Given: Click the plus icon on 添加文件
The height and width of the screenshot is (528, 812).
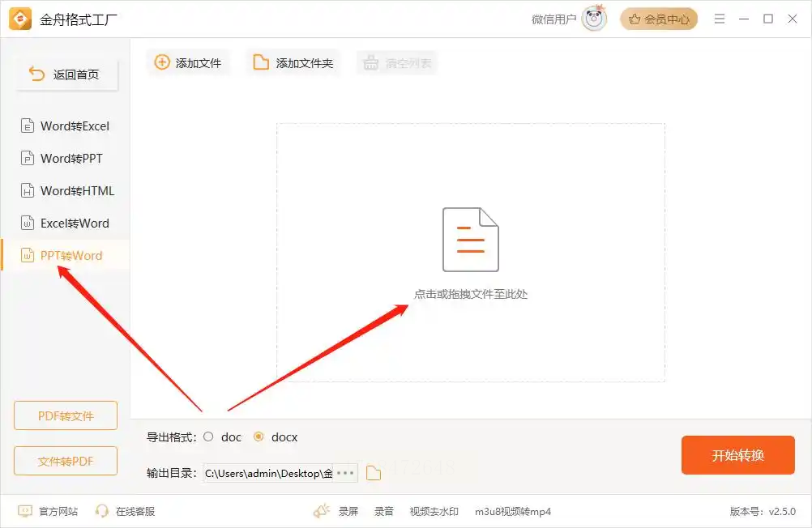Looking at the screenshot, I should [162, 62].
